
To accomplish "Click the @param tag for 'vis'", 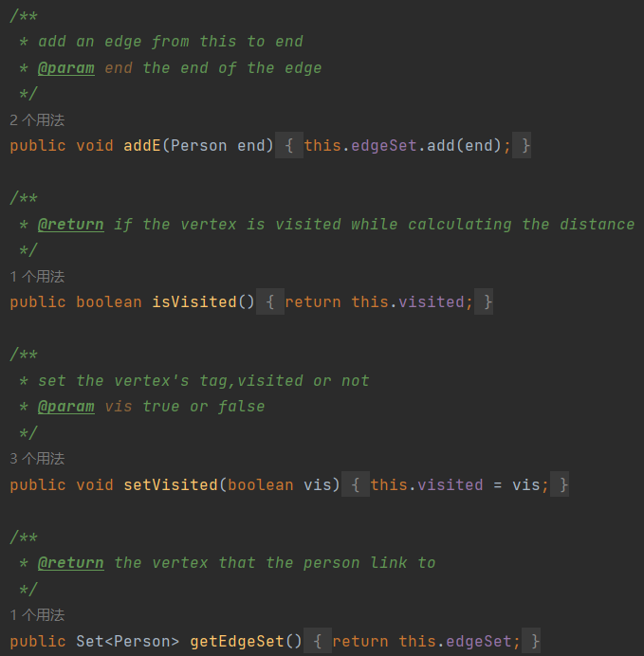I will tap(66, 407).
